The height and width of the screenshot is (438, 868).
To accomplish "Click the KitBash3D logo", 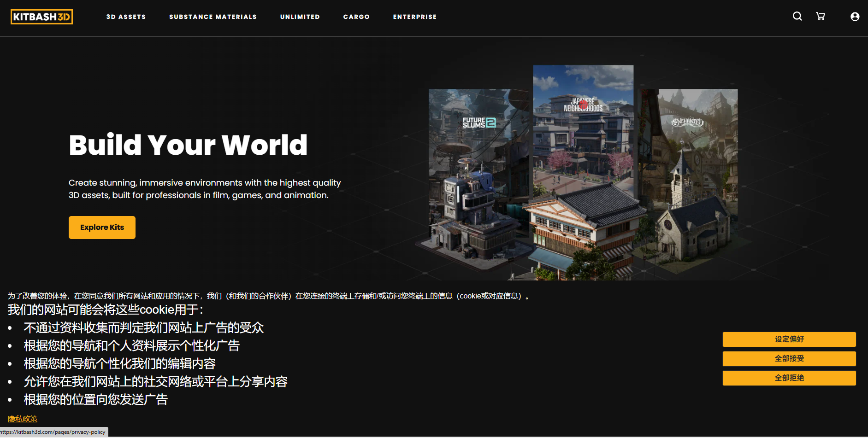I will (41, 17).
